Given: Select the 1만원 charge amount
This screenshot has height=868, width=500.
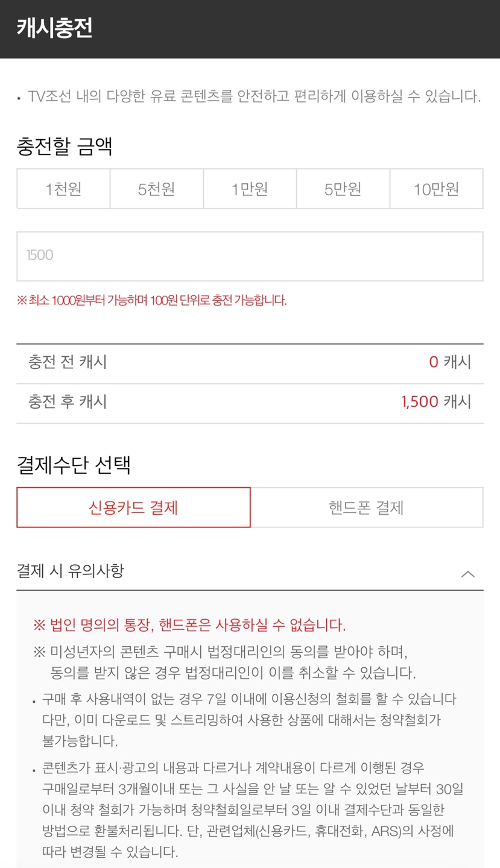Looking at the screenshot, I should (x=250, y=188).
